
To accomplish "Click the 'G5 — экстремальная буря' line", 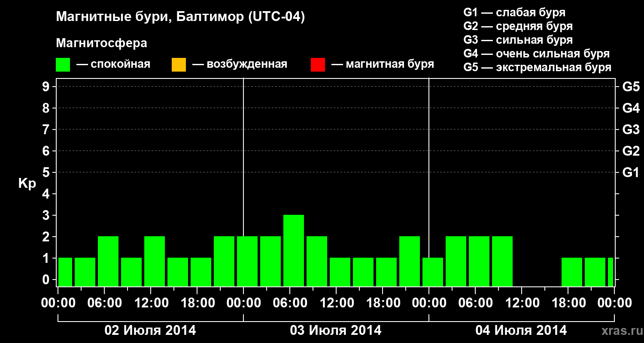I will pyautogui.click(x=537, y=67).
